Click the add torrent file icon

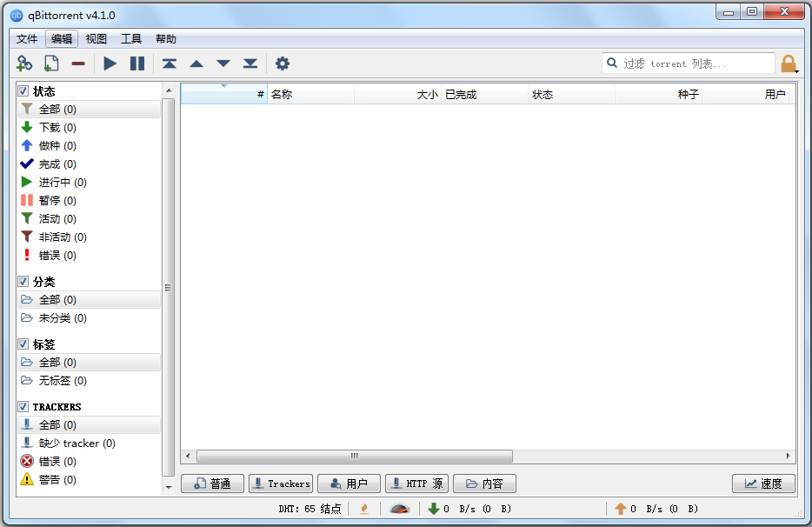(x=51, y=63)
